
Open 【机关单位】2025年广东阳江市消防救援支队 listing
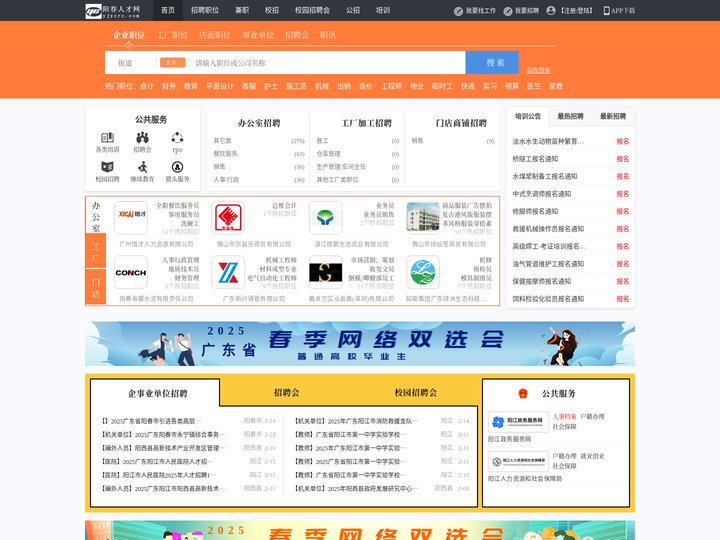356,421
